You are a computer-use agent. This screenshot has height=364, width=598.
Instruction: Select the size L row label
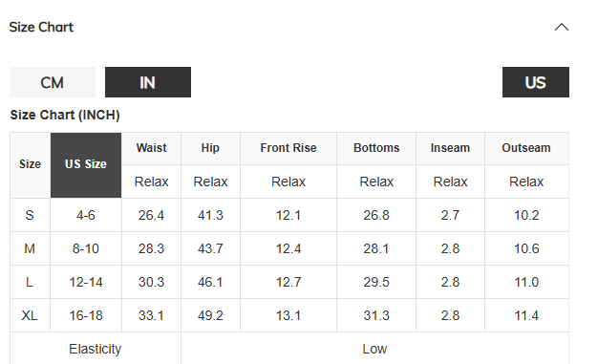point(30,283)
